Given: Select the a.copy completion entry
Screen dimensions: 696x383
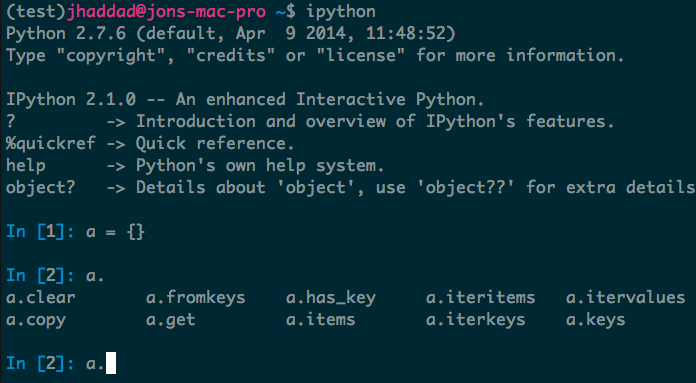Looking at the screenshot, I should tap(36, 320).
